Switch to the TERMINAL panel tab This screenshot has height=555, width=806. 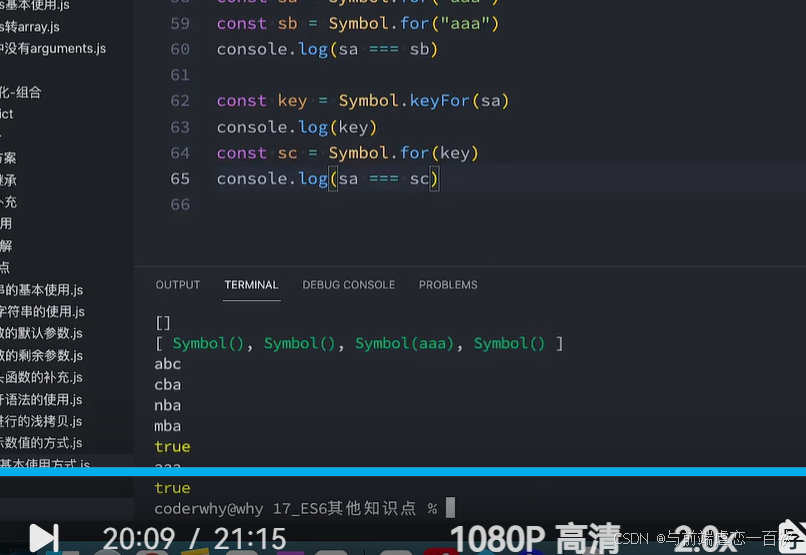click(x=251, y=285)
